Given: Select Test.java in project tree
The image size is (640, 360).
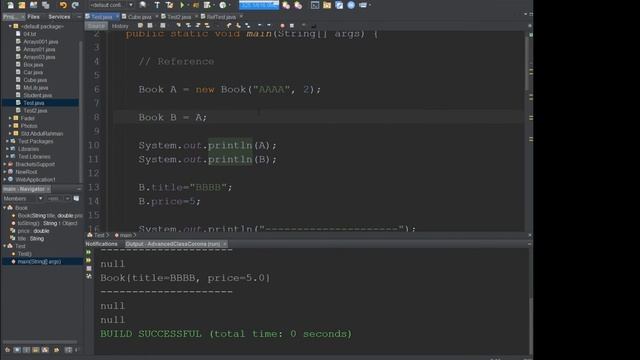Looking at the screenshot, I should pyautogui.click(x=33, y=103).
